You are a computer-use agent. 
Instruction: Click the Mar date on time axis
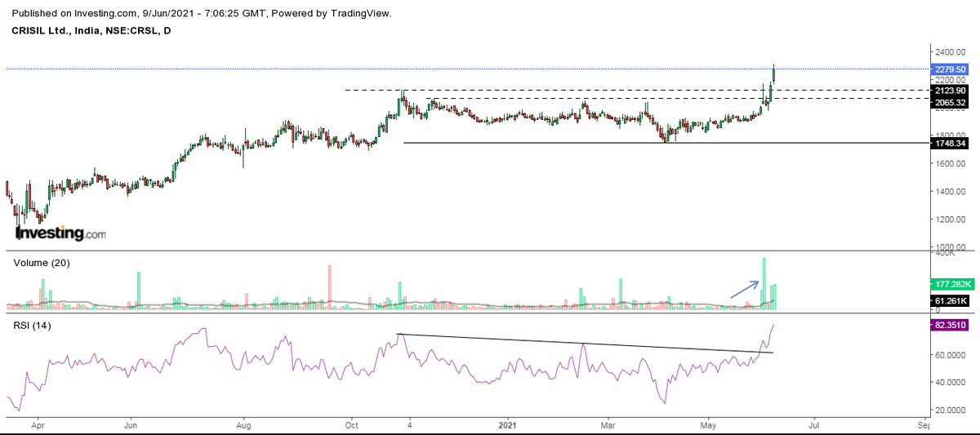click(608, 425)
